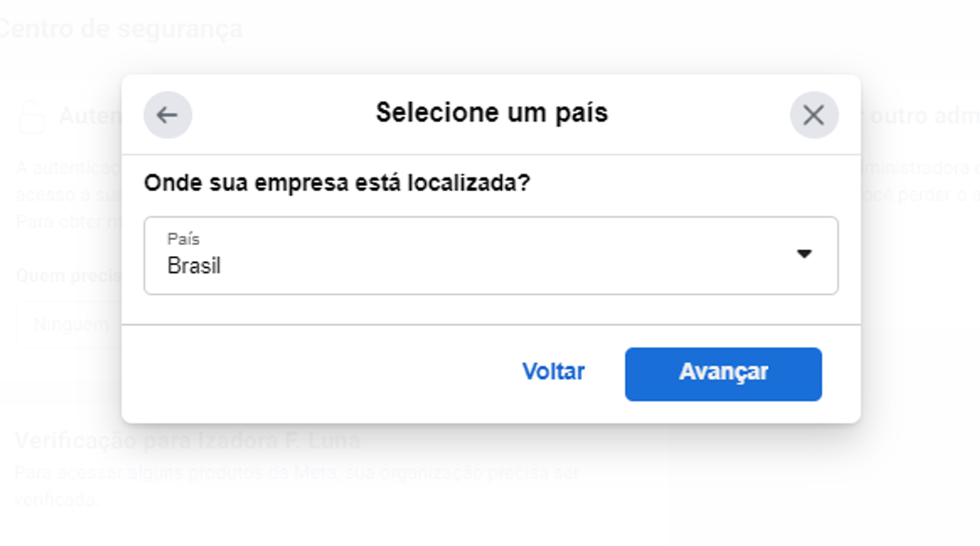Viewport: 980px width, 546px height.
Task: Open the faded Ninguém dropdown in background
Action: pos(68,324)
